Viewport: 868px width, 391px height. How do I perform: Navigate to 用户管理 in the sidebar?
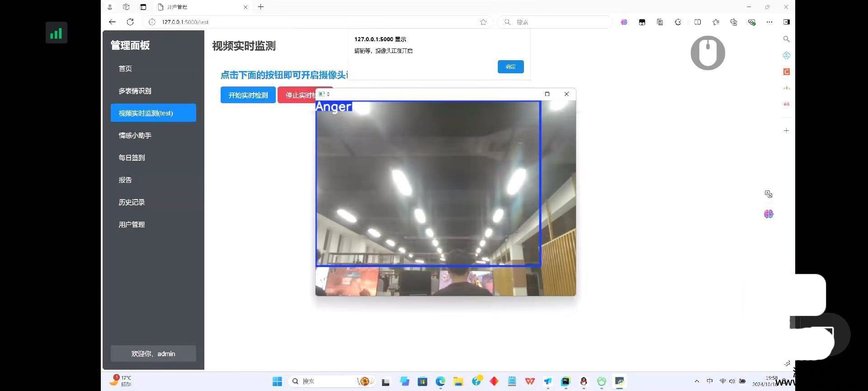pyautogui.click(x=132, y=224)
